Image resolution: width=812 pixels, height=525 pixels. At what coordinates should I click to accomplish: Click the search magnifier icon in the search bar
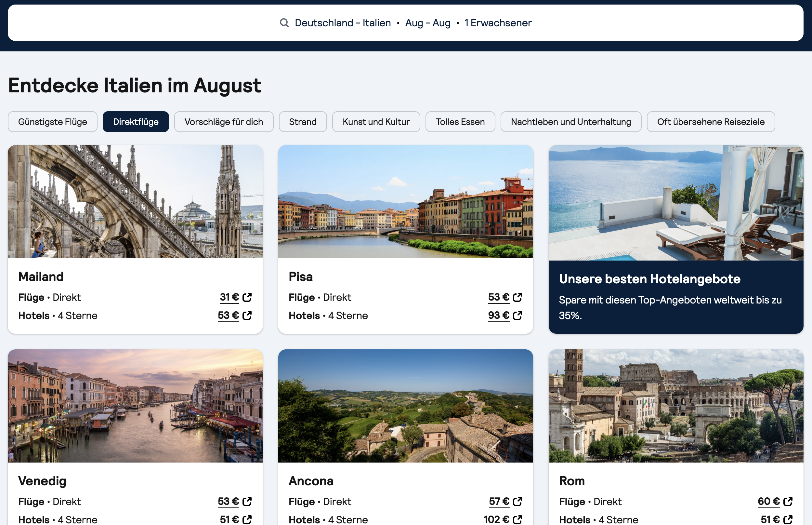point(284,23)
